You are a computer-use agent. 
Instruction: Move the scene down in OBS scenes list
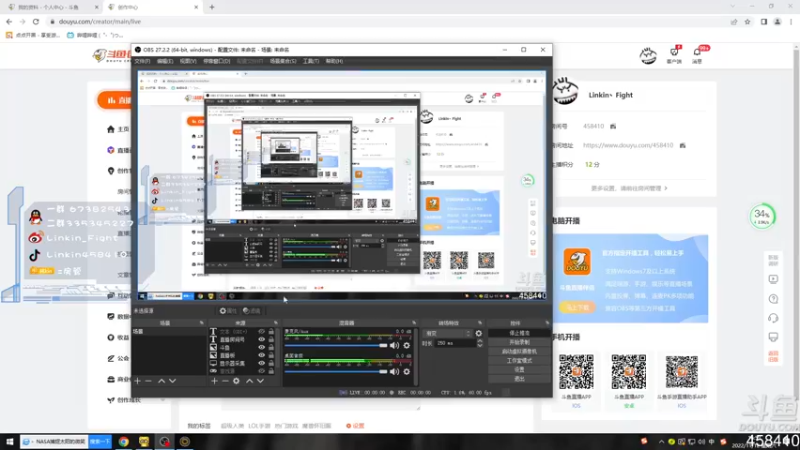172,381
